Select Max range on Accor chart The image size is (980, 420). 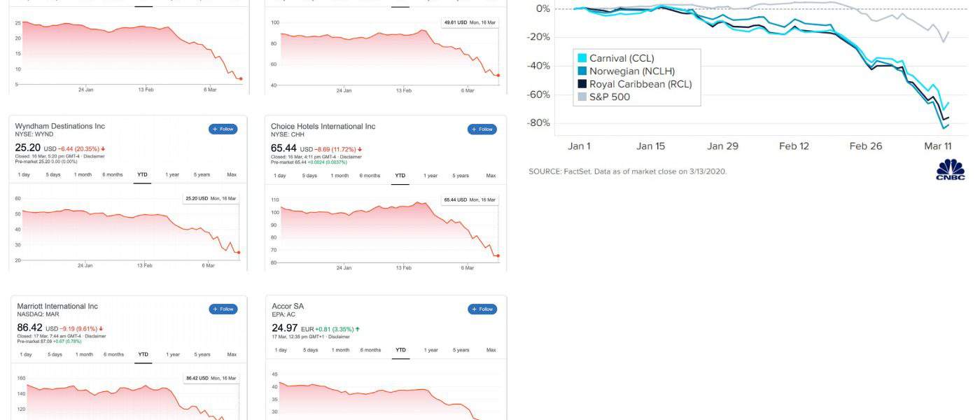(491, 350)
